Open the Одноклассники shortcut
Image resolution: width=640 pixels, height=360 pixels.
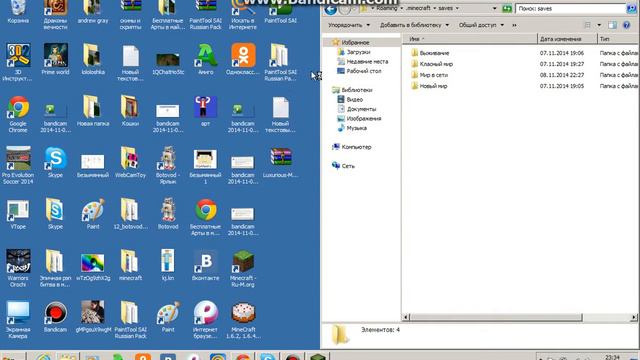(x=243, y=59)
